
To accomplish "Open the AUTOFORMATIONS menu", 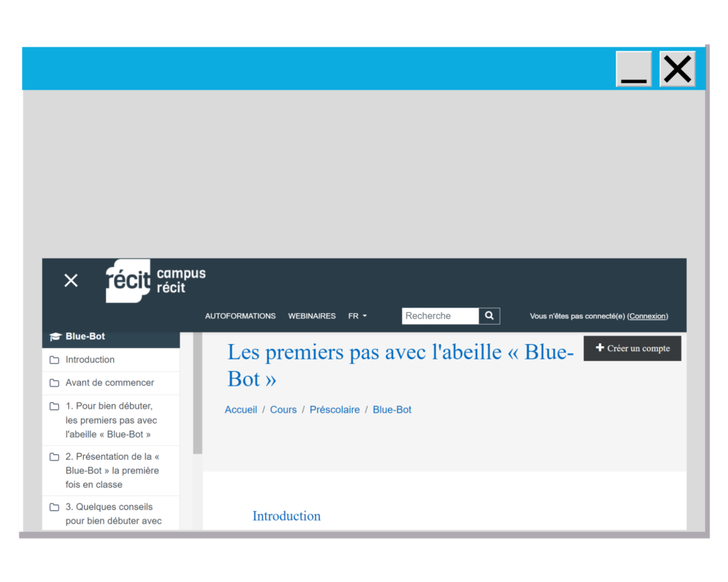I will click(x=240, y=316).
